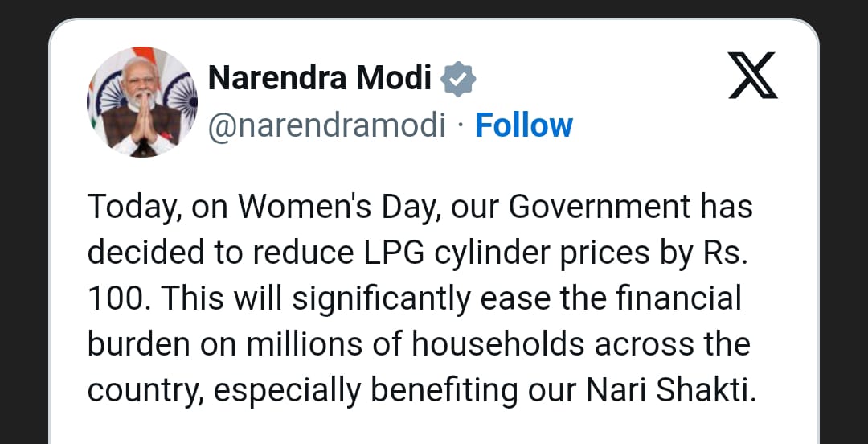Open Narendra Modi's profile picture

pos(142,102)
